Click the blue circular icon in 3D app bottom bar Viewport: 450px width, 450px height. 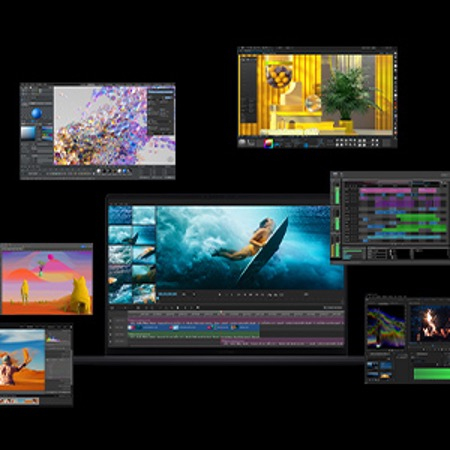[306, 145]
